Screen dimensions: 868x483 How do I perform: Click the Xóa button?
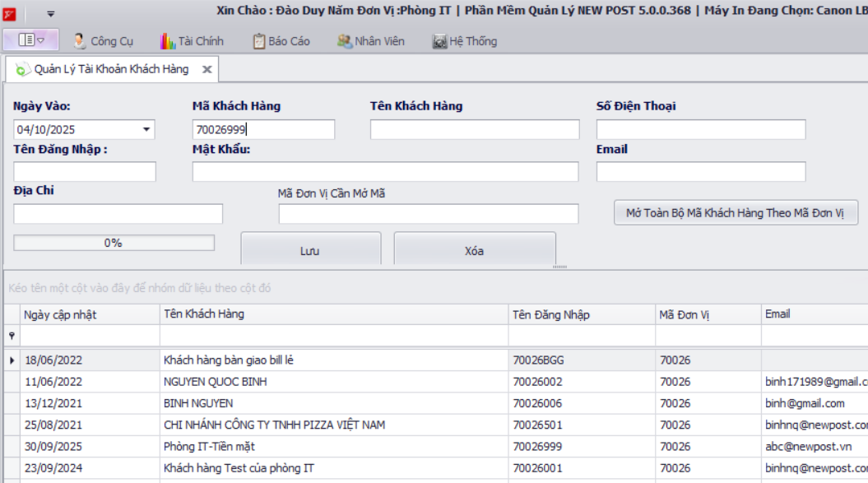pyautogui.click(x=475, y=251)
